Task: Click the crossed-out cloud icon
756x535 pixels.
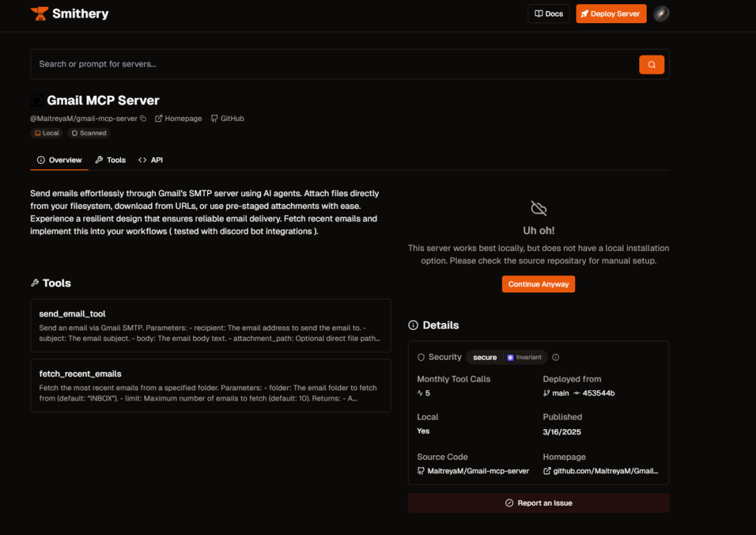Action: coord(538,208)
